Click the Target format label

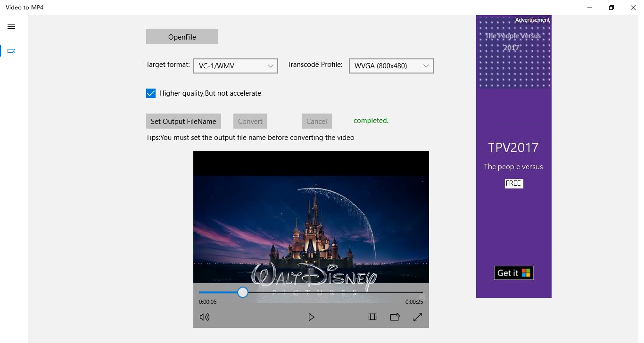(x=168, y=65)
